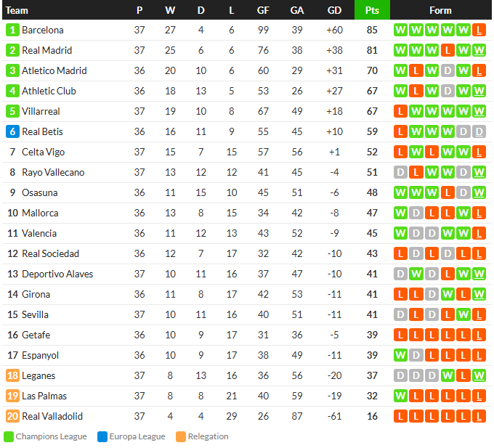This screenshot has height=448, width=494.
Task: Open Villarreal's first loss form icon
Action: click(400, 111)
